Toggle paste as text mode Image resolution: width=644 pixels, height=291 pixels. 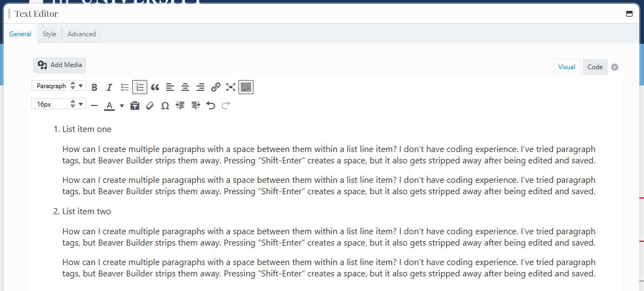135,105
